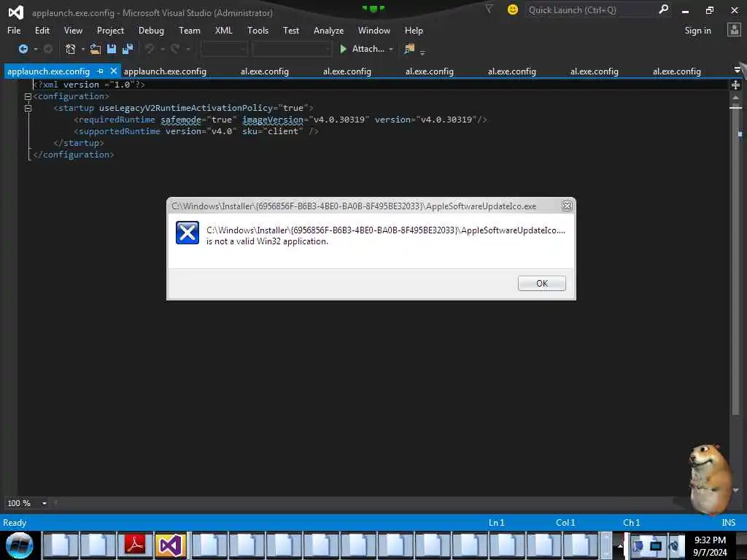747x560 pixels.
Task: Open the Solution Configurations combo box
Action: click(225, 49)
